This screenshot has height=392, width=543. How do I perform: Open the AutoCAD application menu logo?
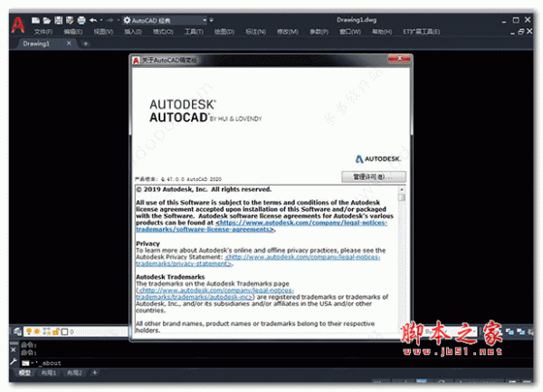pos(18,25)
